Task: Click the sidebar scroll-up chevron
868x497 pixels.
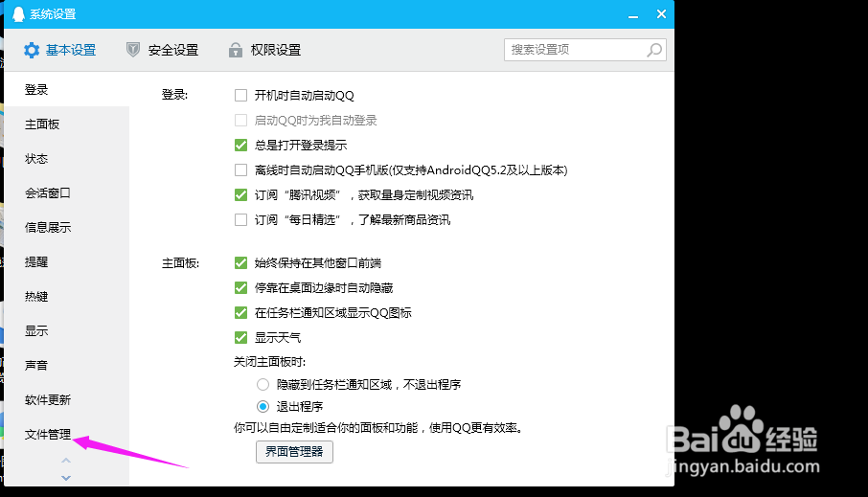Action: coord(66,461)
